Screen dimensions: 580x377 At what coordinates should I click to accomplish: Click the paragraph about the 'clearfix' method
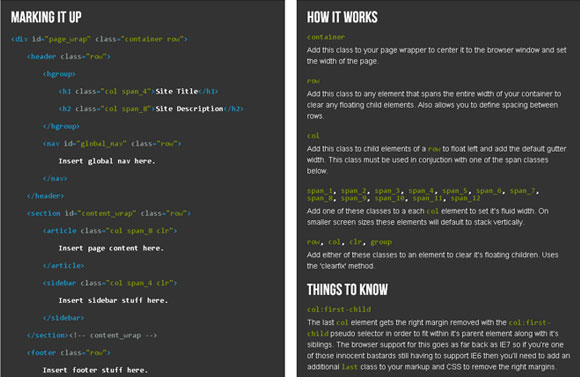click(432, 260)
